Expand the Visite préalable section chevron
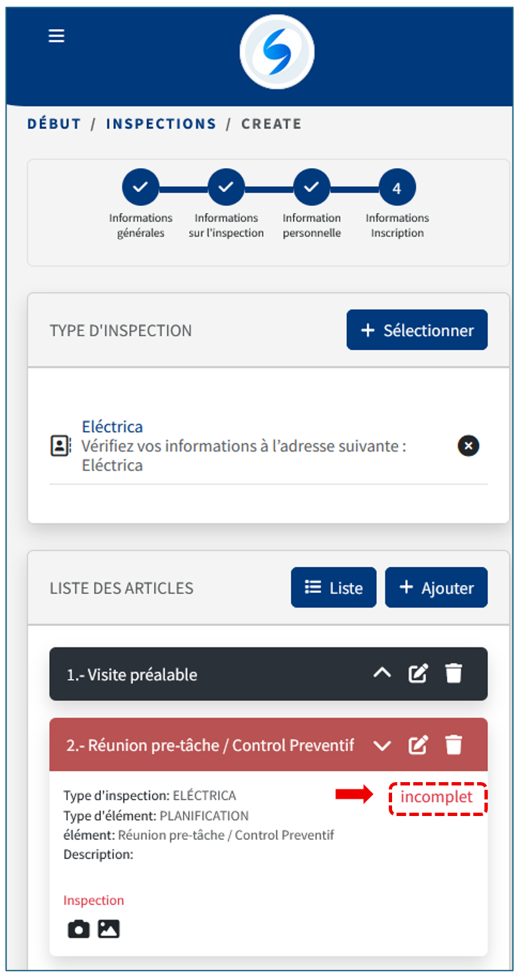 click(x=382, y=674)
